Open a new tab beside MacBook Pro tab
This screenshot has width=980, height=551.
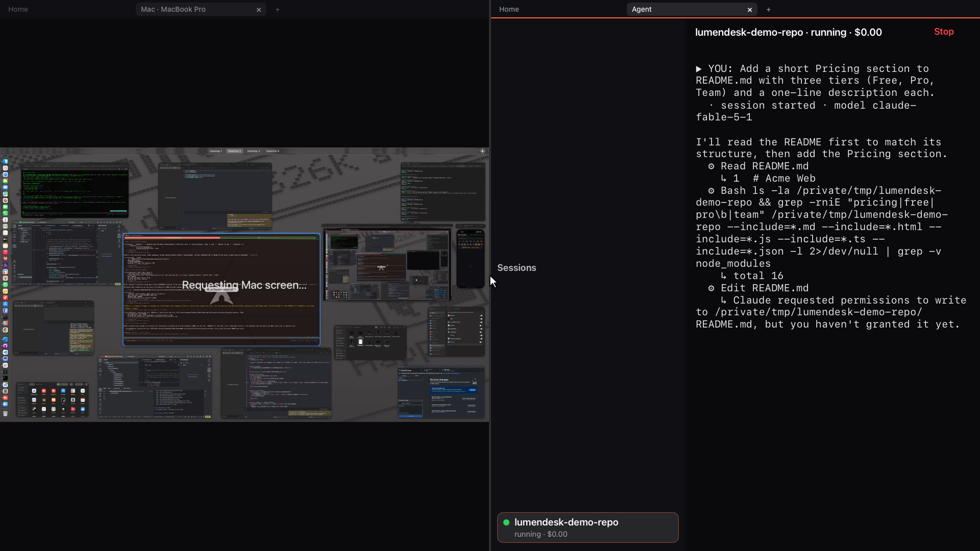(278, 10)
